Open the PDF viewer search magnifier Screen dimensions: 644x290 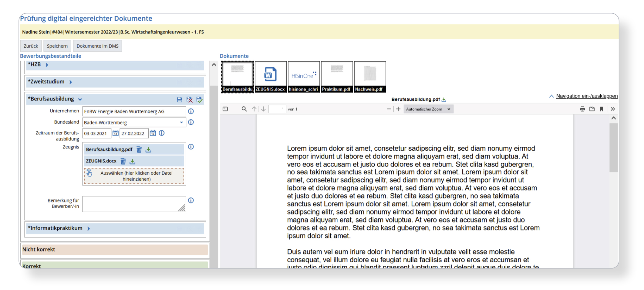point(244,109)
